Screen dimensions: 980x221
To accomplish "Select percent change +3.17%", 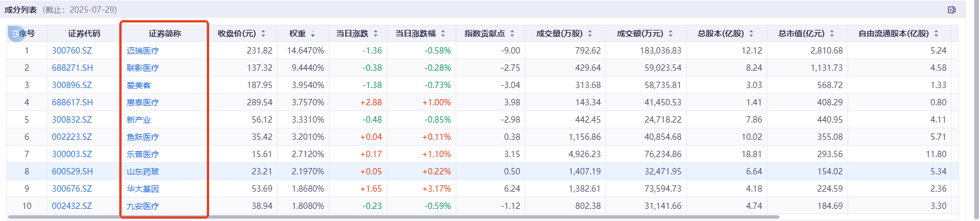I will 437,189.
